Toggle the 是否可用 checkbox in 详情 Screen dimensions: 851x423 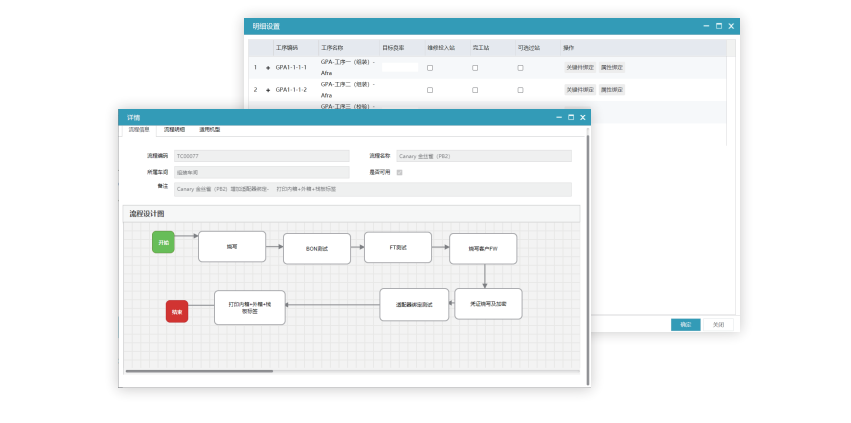click(x=399, y=173)
